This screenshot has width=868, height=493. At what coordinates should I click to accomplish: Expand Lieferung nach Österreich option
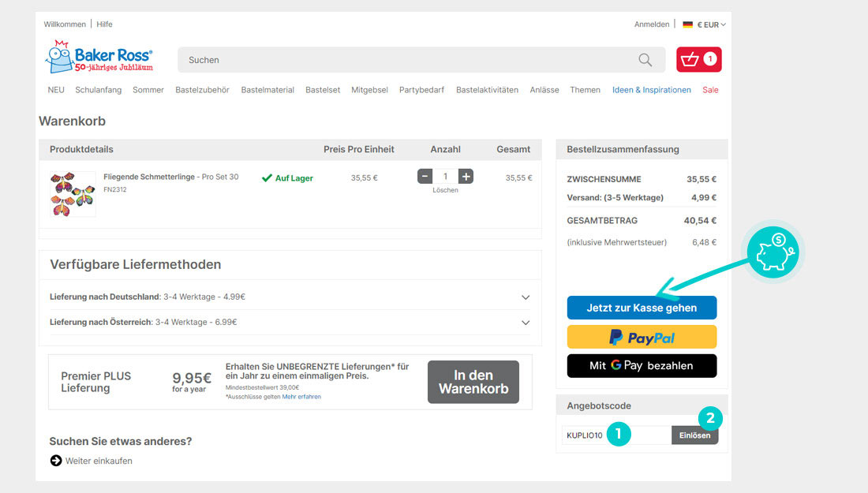[526, 323]
